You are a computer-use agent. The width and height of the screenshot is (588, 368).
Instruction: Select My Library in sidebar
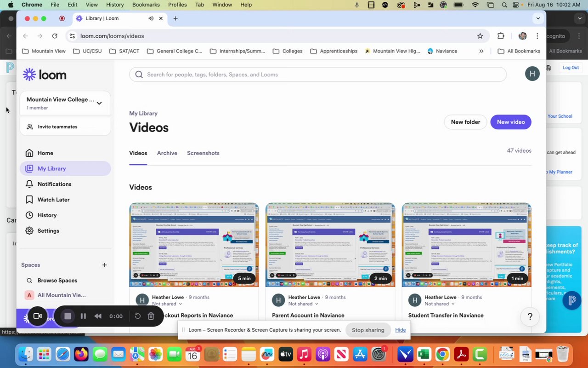65,168
